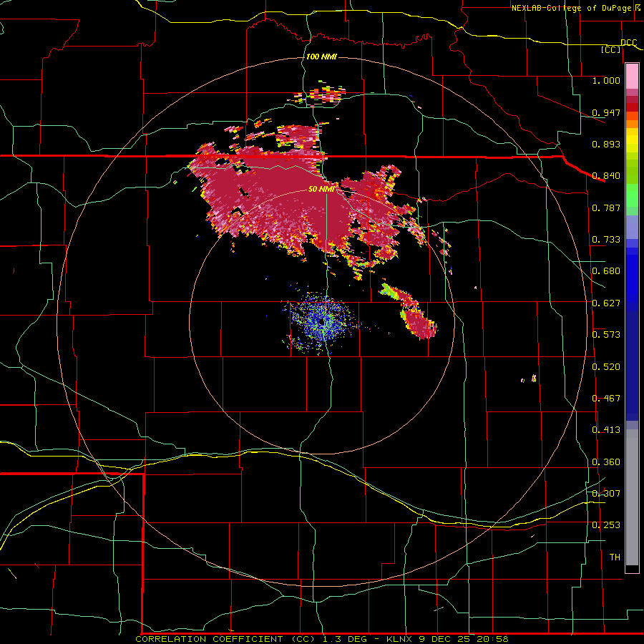Click the TH threshold label

tap(615, 557)
